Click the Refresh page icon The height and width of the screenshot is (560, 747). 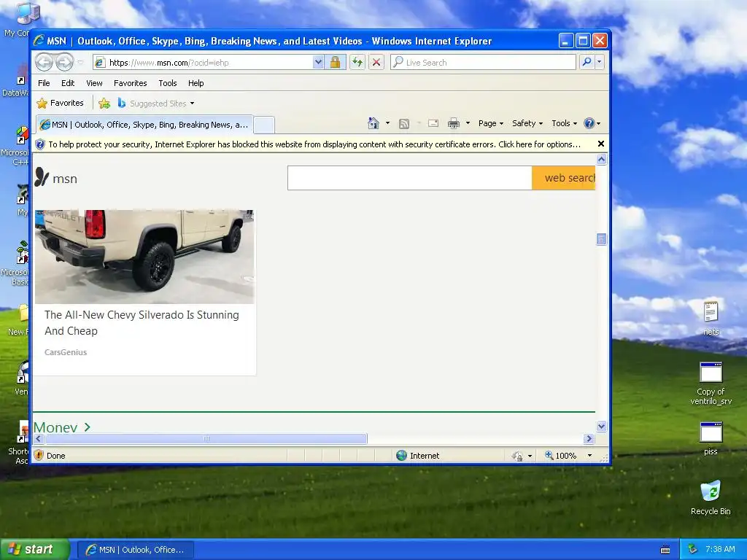357,63
